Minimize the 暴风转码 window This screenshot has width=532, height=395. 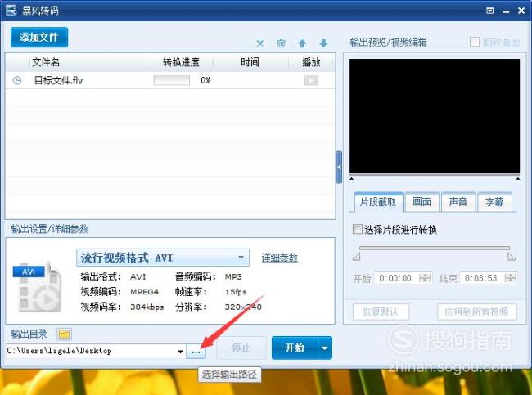[x=506, y=11]
